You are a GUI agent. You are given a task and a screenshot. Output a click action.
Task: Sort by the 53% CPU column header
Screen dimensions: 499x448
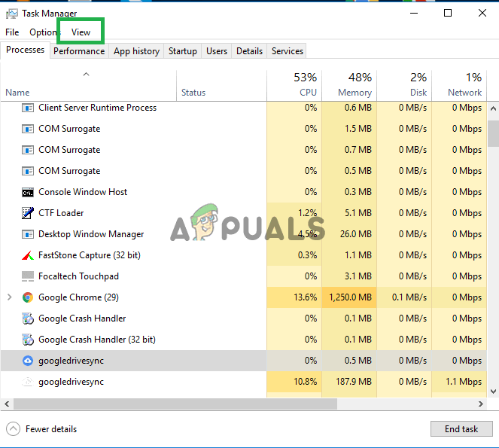(294, 86)
